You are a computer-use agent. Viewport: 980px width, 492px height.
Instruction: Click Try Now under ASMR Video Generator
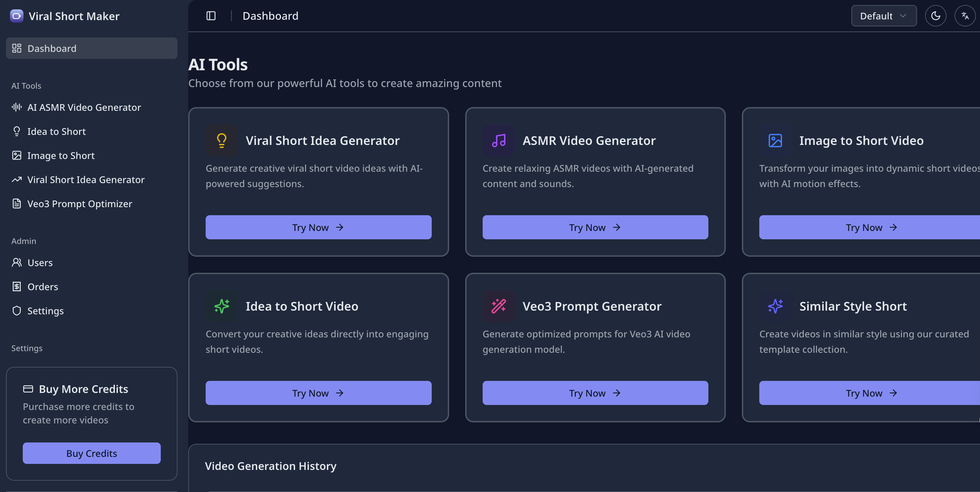pos(595,227)
